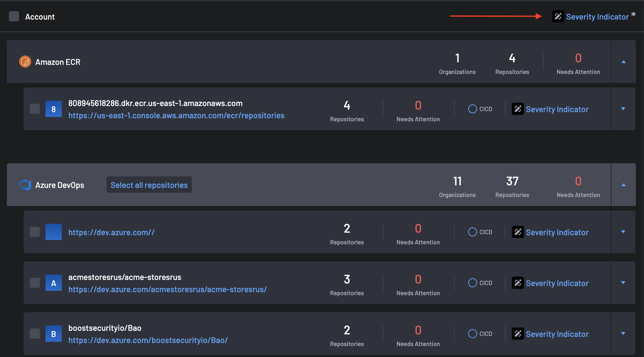Screen dimensions: 644x357
Task: Click the blue 8 avatar for the ECR account
Action: pyautogui.click(x=53, y=109)
